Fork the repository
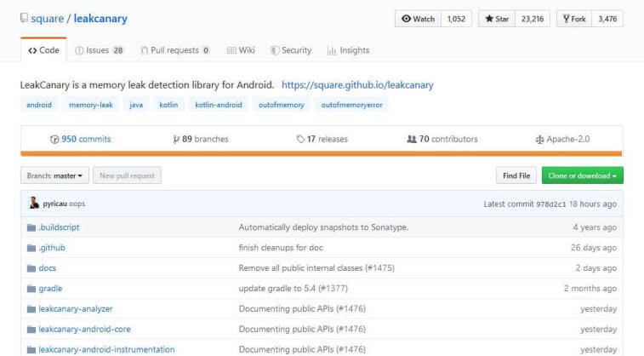Viewport: 644px width, 356px height. (574, 19)
